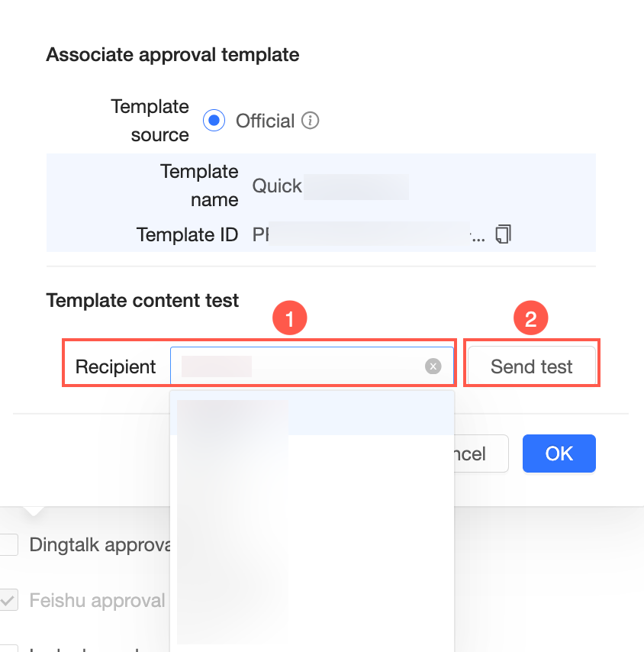The width and height of the screenshot is (644, 652).
Task: Toggle the Feishu approval checkbox
Action: pyautogui.click(x=8, y=600)
